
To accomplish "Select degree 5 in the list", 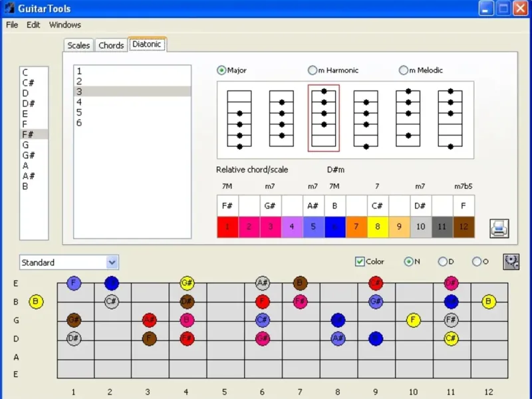I will click(132, 112).
